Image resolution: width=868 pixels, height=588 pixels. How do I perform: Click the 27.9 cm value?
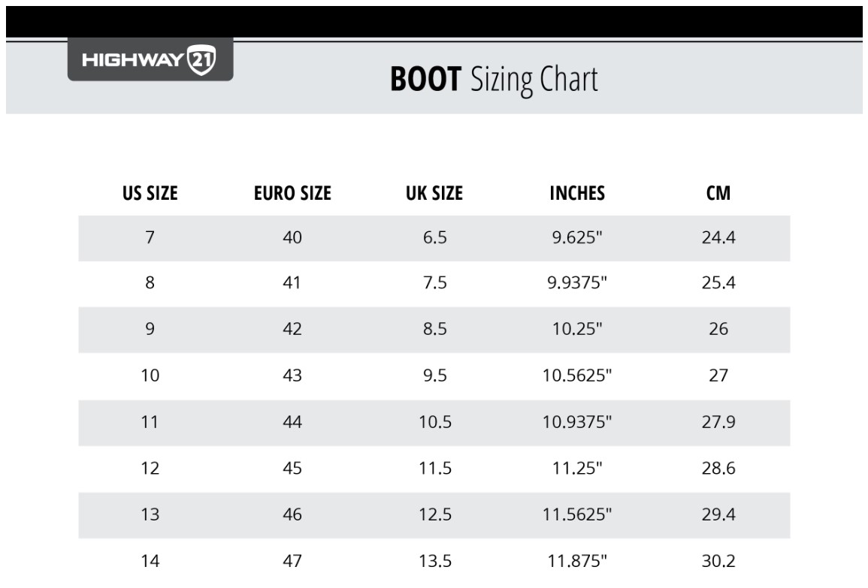click(x=718, y=422)
